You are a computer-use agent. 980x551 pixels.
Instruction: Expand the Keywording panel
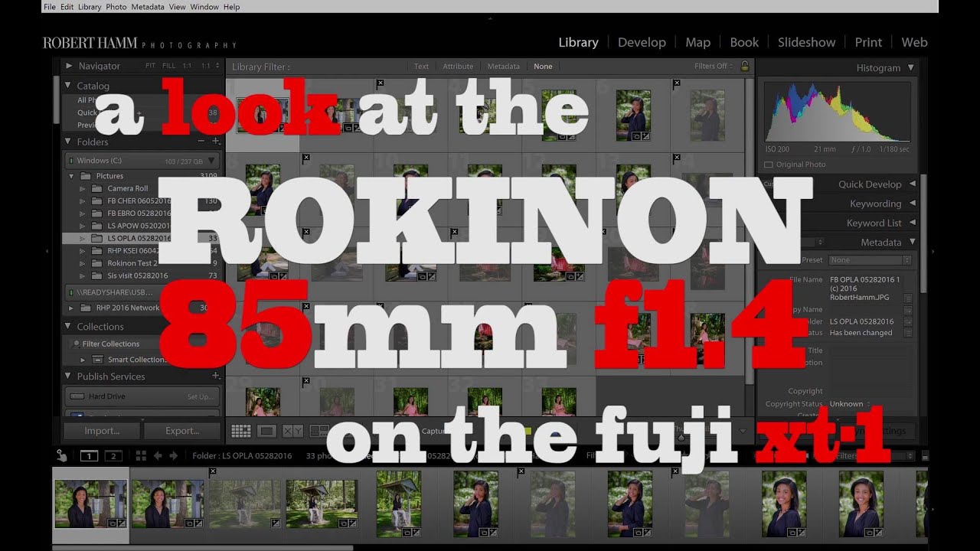tap(912, 204)
